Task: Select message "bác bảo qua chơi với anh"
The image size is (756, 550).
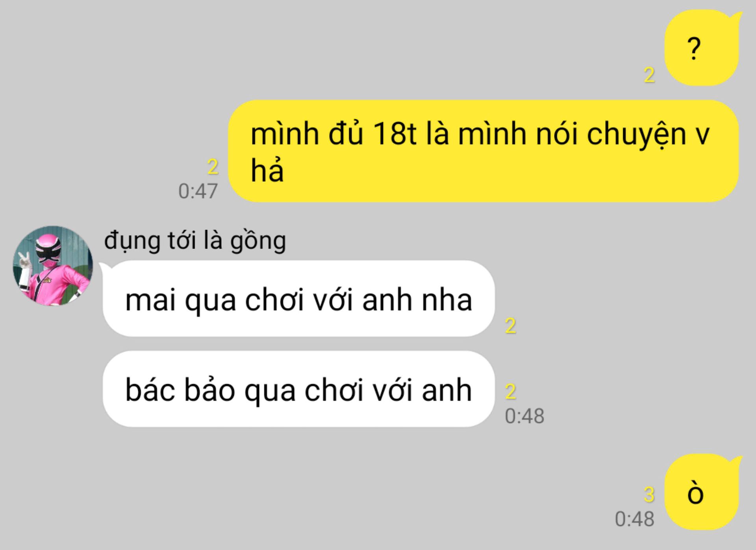Action: [298, 389]
